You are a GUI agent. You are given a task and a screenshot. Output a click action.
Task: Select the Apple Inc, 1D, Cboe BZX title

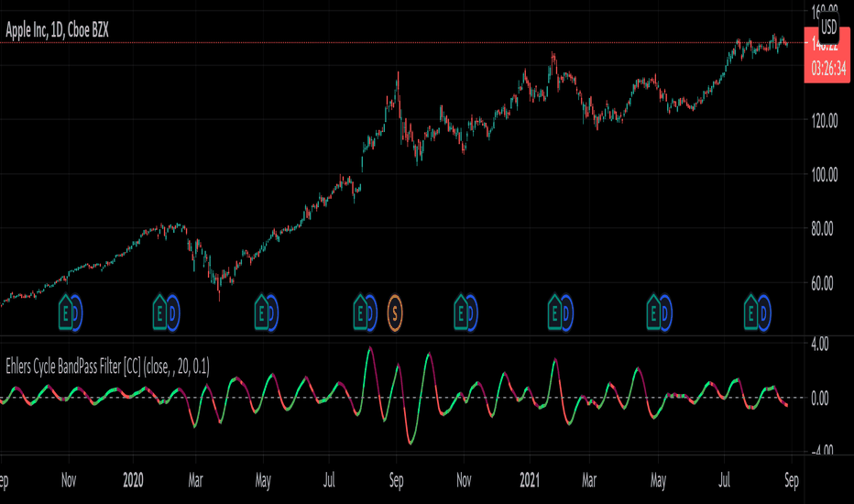pyautogui.click(x=57, y=30)
